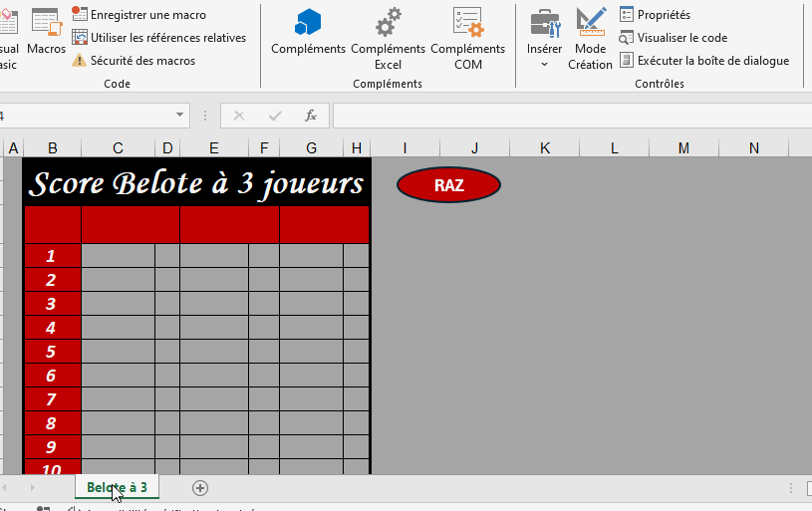Open Compléments COM dialog

point(467,38)
